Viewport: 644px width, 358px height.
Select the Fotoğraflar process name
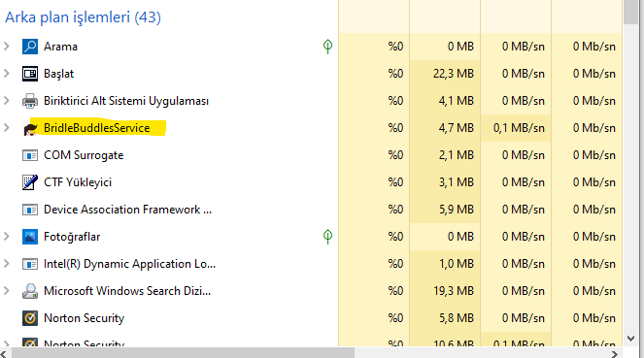pos(72,237)
